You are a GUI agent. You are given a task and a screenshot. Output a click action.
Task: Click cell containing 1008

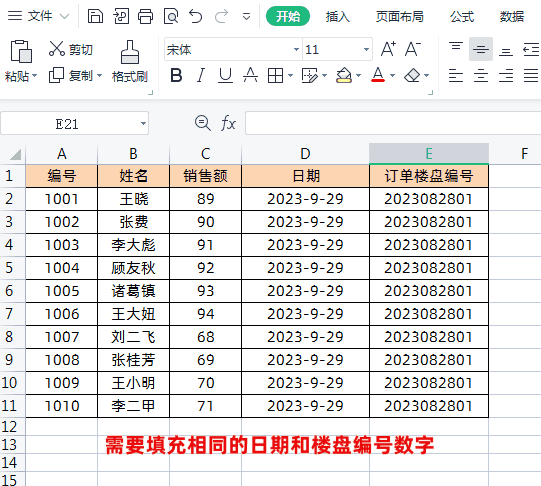62,360
